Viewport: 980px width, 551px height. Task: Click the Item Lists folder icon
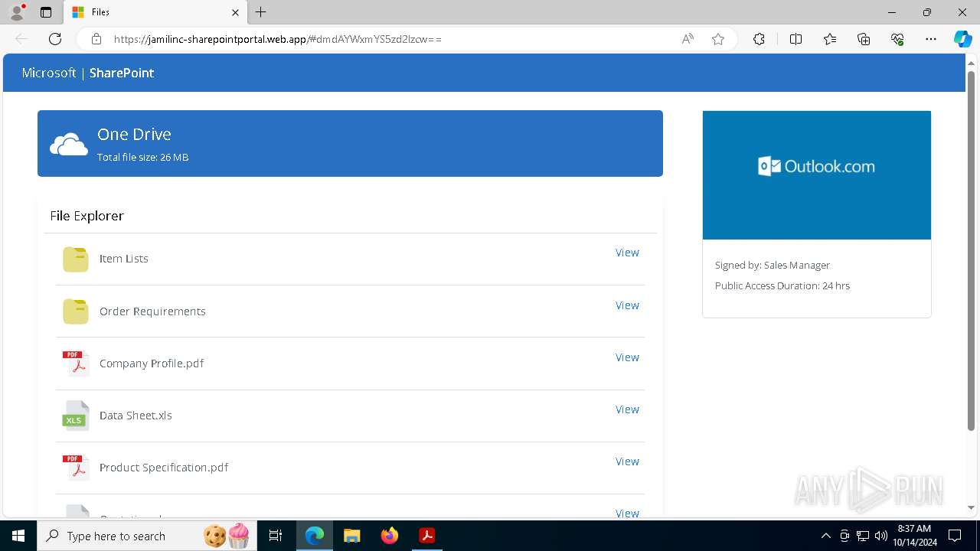coord(76,259)
